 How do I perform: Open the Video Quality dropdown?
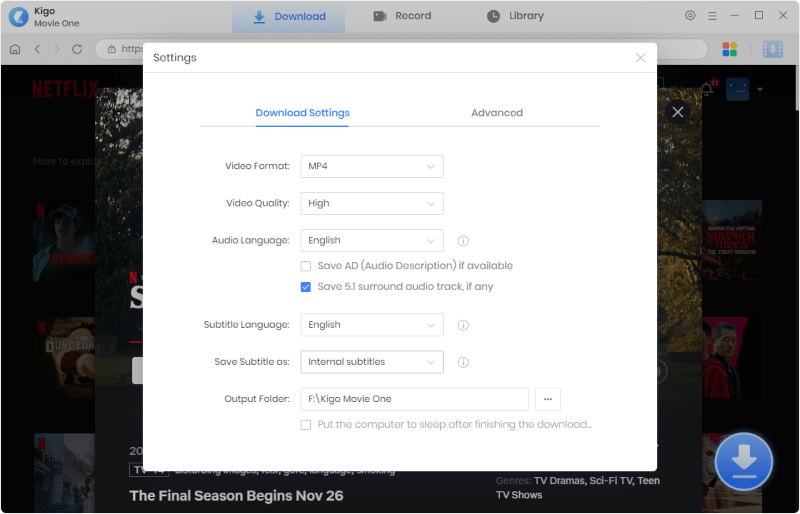point(372,203)
